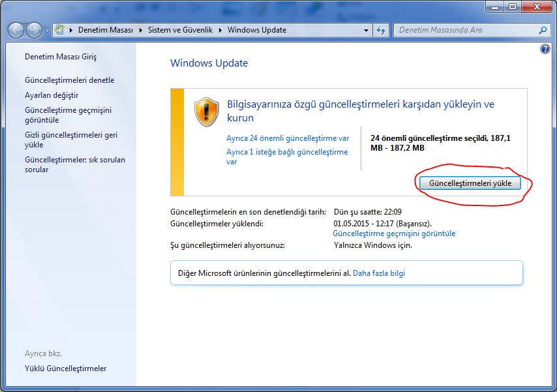Screen dimensions: 557x392
Task: Click the 01.05.2015 - 12:17 (Başarısız) value
Action: click(383, 224)
